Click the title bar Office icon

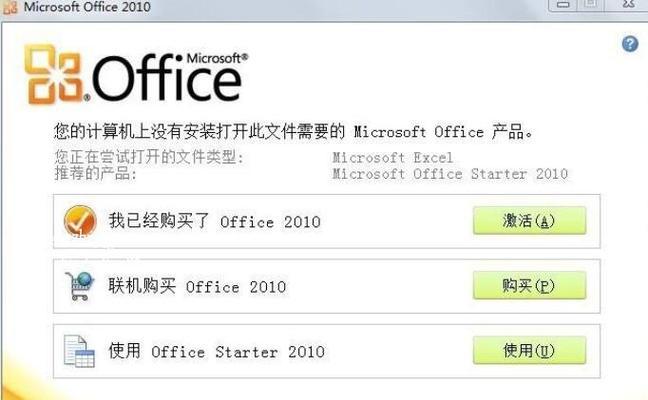[10, 7]
